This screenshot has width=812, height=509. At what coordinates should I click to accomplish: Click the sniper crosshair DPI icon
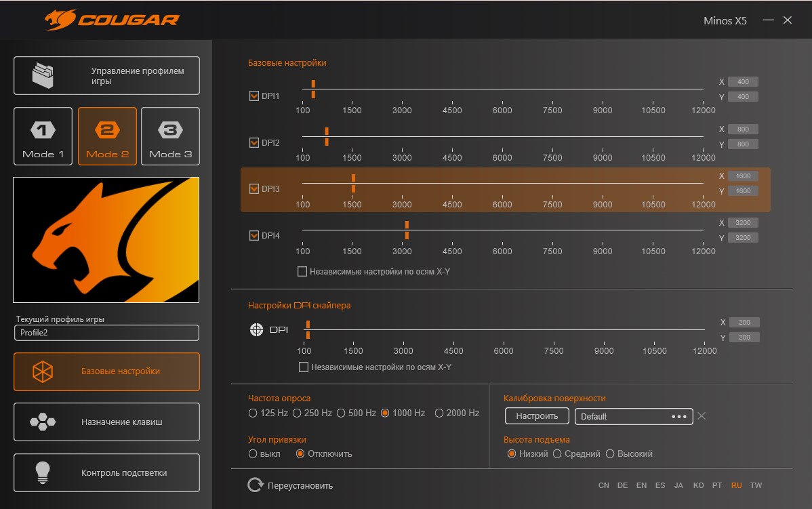pyautogui.click(x=256, y=329)
